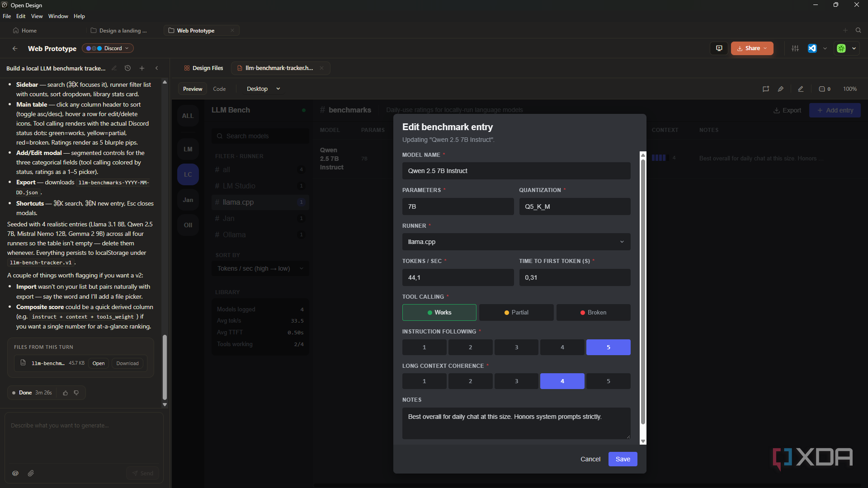Cancel editing the benchmark entry

tap(590, 459)
